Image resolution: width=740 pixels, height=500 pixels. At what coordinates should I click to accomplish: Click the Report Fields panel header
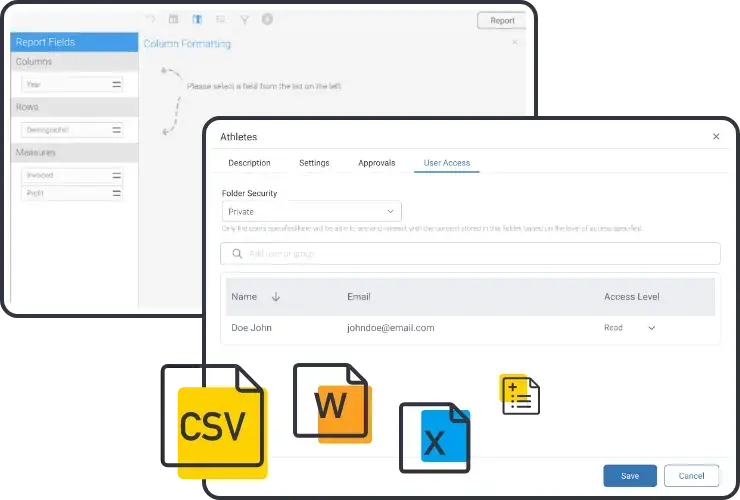[74, 42]
